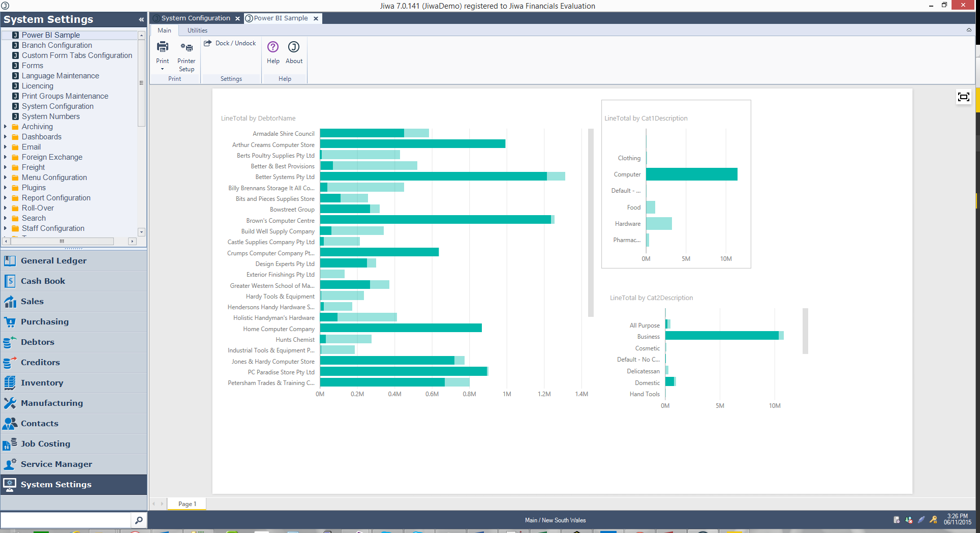Screen dimensions: 980x533
Task: Switch to System Configuration tab
Action: tap(196, 18)
